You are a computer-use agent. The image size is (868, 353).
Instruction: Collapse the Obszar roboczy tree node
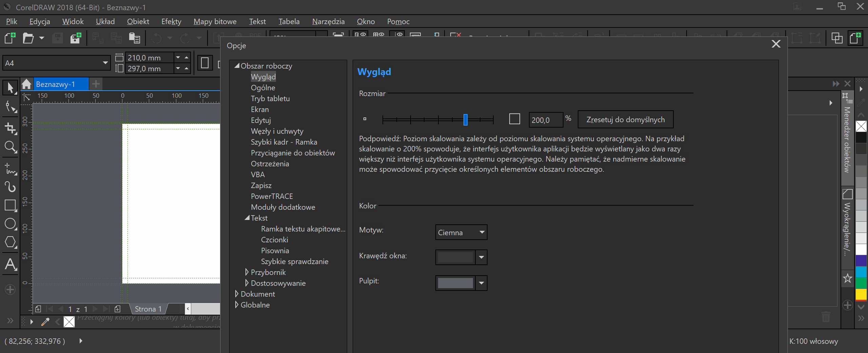tap(237, 66)
